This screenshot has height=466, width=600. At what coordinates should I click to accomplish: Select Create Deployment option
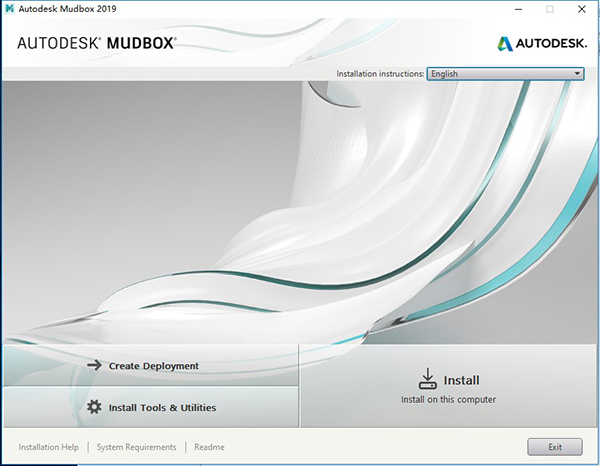(151, 365)
